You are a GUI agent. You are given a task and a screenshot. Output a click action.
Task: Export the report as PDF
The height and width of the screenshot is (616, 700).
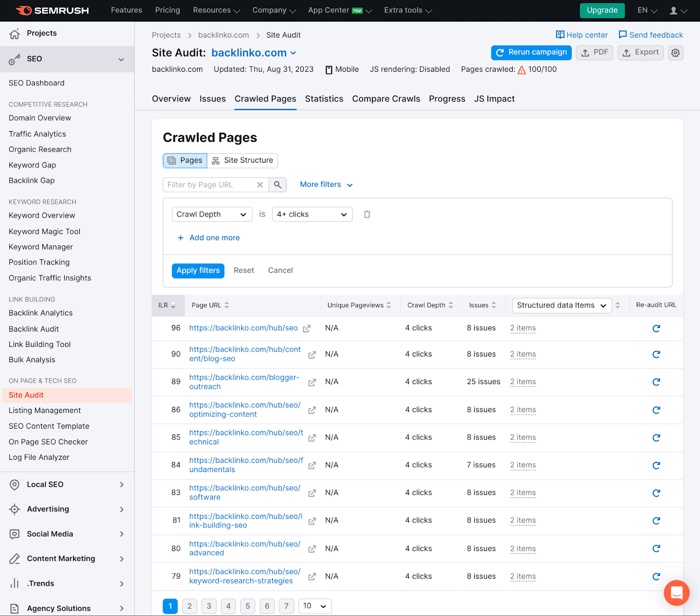[x=595, y=52]
